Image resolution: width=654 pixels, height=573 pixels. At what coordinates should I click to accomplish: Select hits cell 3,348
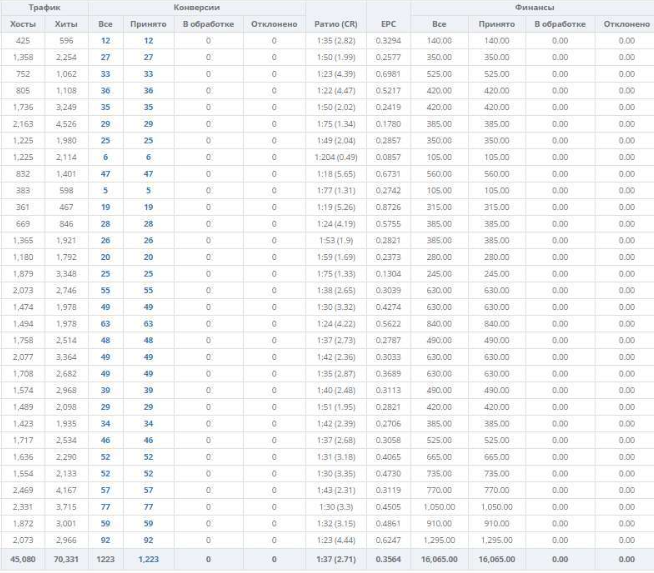pos(66,274)
